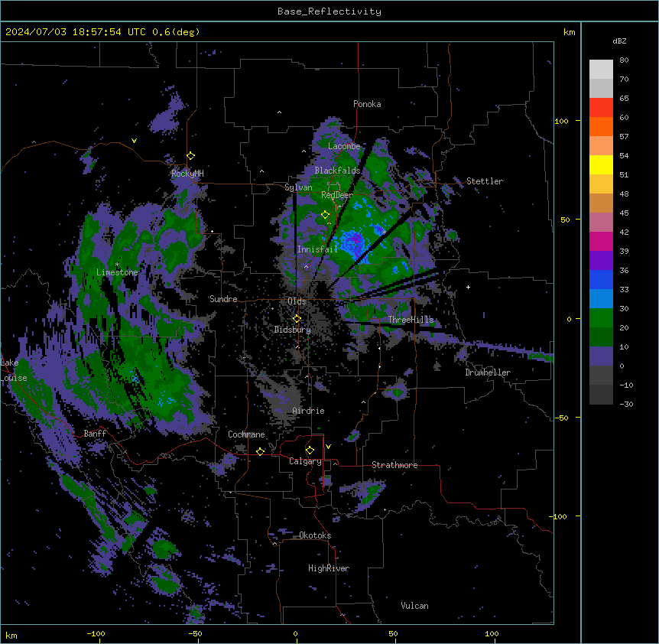Click the slate purple swatch between 10 and 0
This screenshot has height=644, width=659.
click(x=601, y=356)
